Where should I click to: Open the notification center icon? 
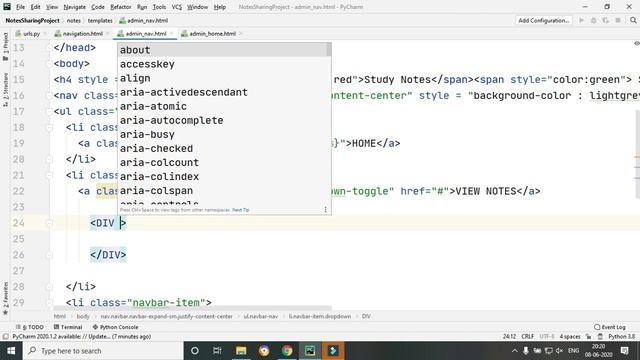tap(624, 351)
